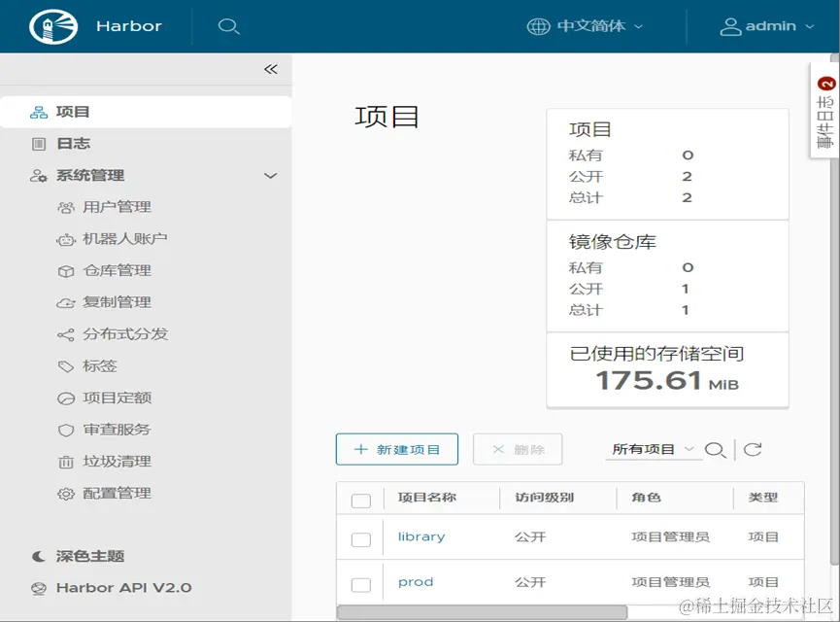Check the prod project row checkbox
This screenshot has height=622, width=840.
[x=361, y=584]
